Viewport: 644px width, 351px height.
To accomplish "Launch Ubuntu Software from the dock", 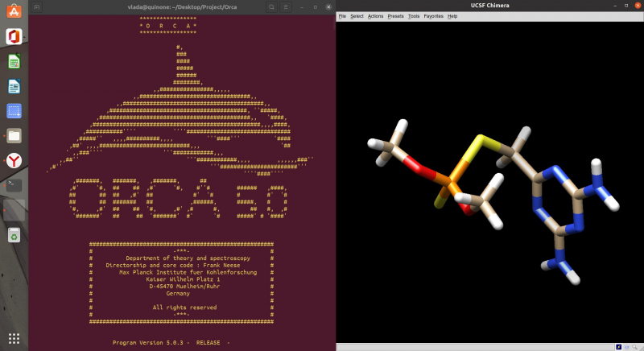I will click(14, 11).
